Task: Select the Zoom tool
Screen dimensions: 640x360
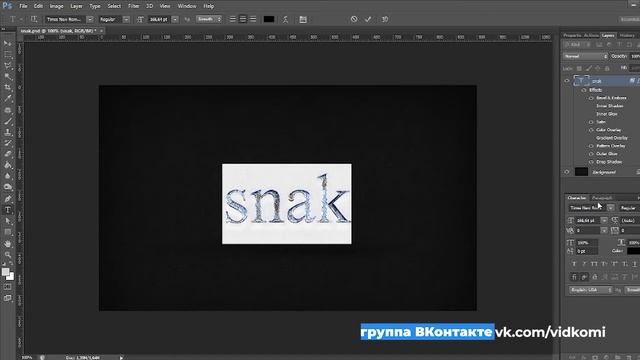Action: click(x=8, y=255)
